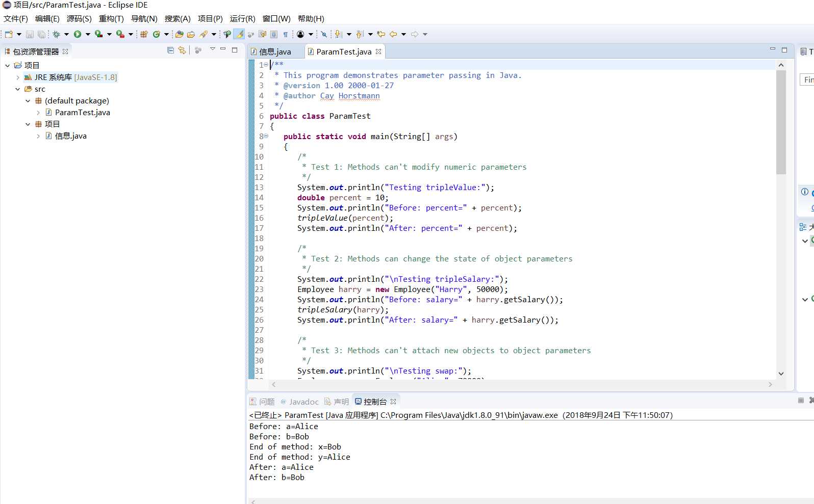This screenshot has height=504, width=814.
Task: Switch to the 声明 tab
Action: [337, 402]
